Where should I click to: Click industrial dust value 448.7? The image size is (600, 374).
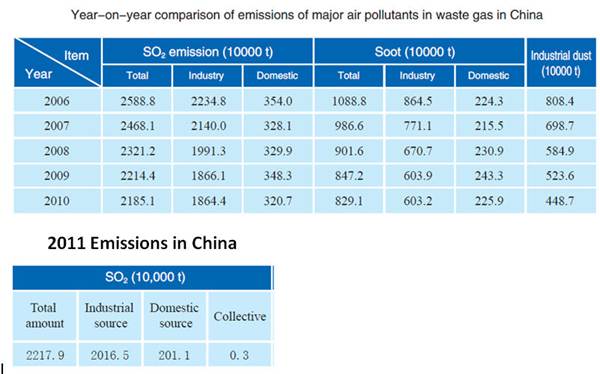560,201
